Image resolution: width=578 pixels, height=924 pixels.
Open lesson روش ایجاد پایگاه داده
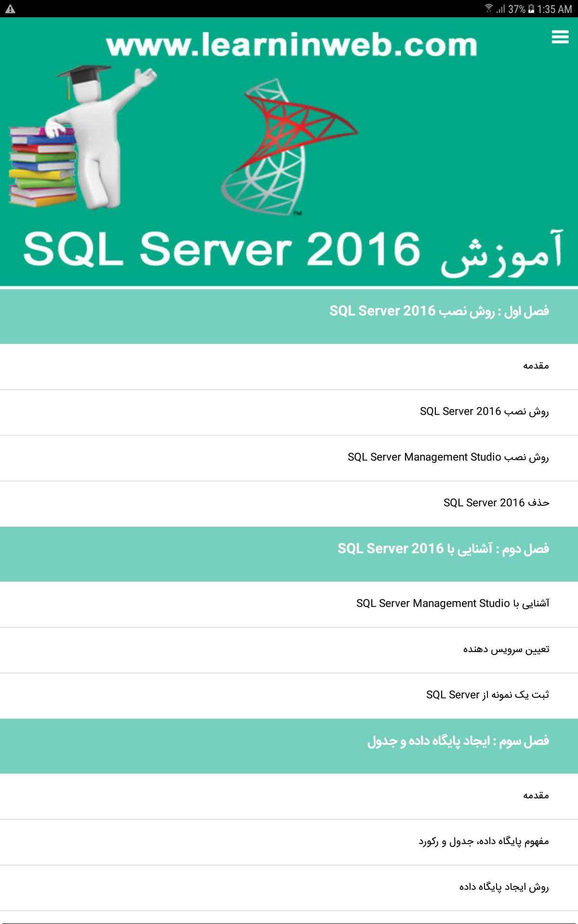[289, 888]
